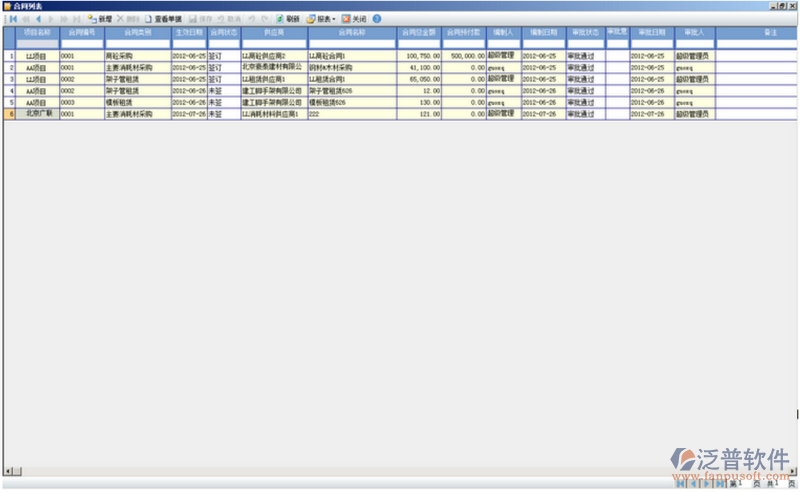Viewport: 800px width, 492px height.
Task: Sort by the 合同总金额 column header
Action: 419,33
